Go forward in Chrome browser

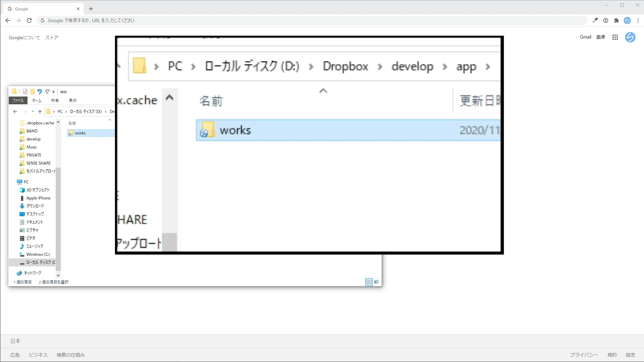point(18,20)
